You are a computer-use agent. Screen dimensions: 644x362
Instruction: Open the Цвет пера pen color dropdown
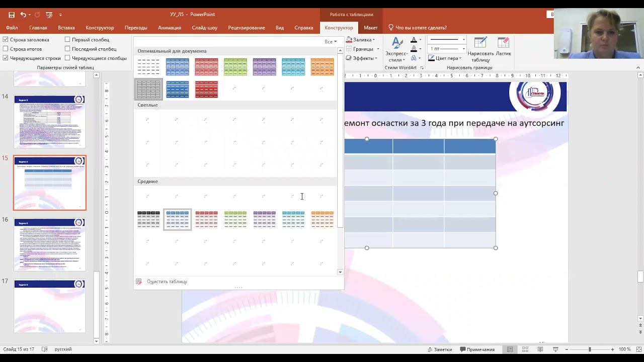445,58
